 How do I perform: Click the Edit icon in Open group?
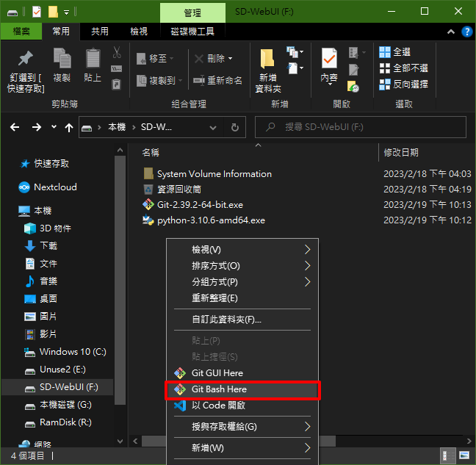[353, 70]
